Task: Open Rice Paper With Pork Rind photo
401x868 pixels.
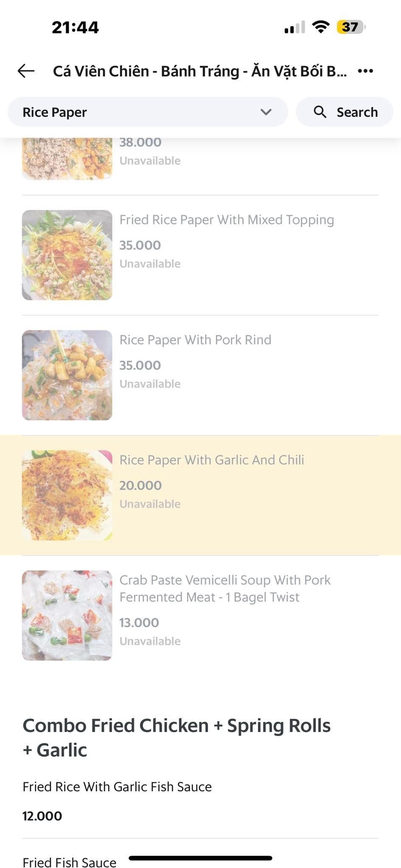Action: [x=67, y=375]
